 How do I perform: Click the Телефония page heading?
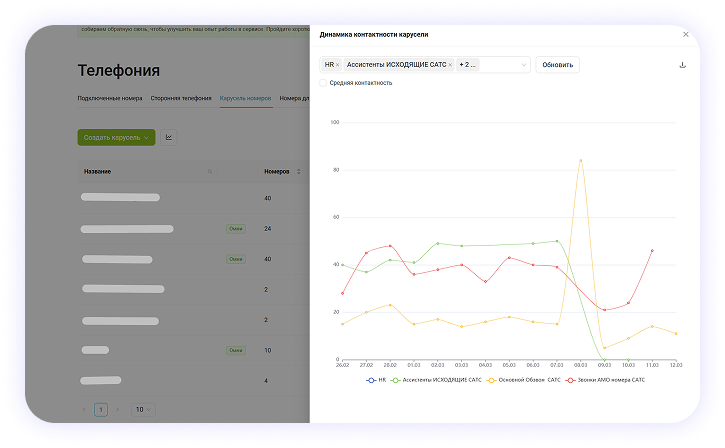coord(119,71)
